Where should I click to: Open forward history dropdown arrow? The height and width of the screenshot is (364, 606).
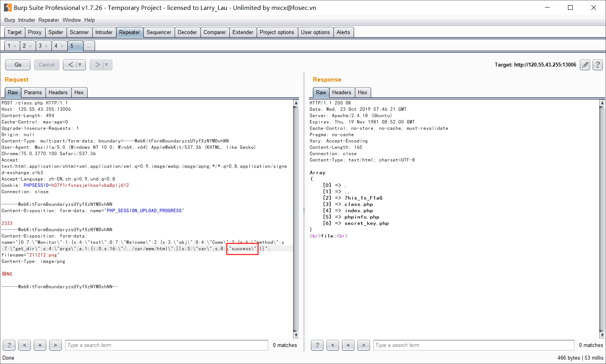coord(107,65)
